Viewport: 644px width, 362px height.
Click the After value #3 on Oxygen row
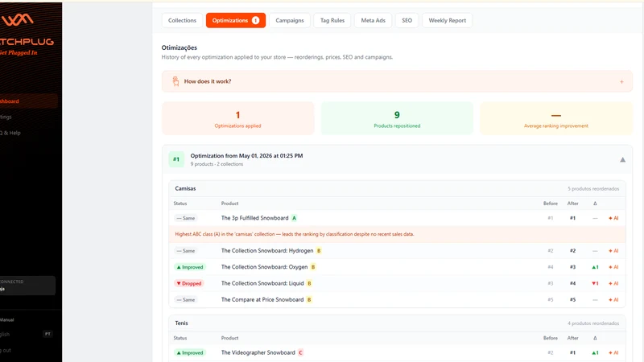tap(572, 267)
